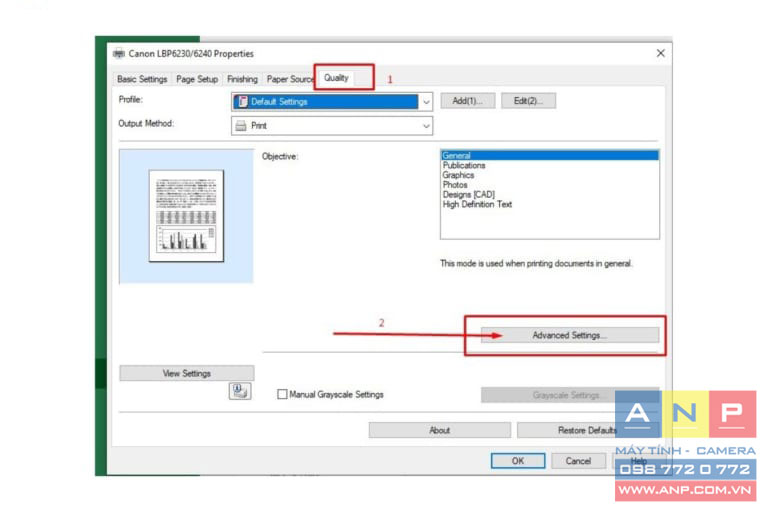
Task: Enable Manual Grayscale Settings checkbox
Action: [x=282, y=394]
